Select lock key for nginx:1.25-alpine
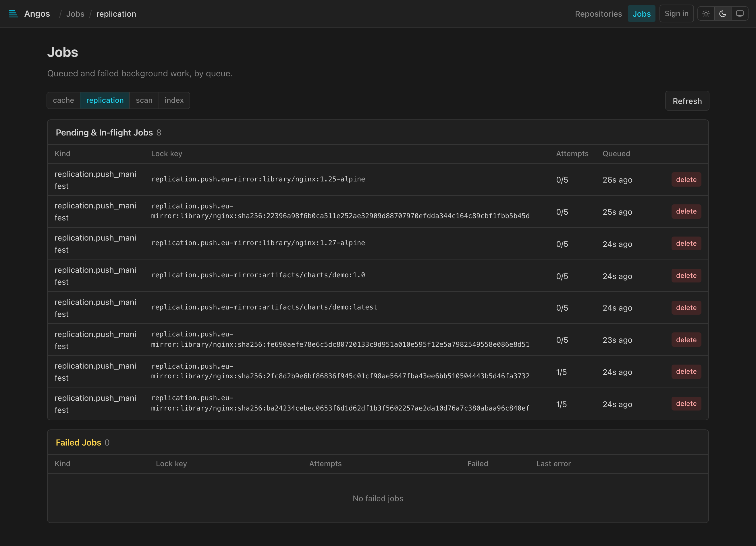756x546 pixels. [x=258, y=179]
